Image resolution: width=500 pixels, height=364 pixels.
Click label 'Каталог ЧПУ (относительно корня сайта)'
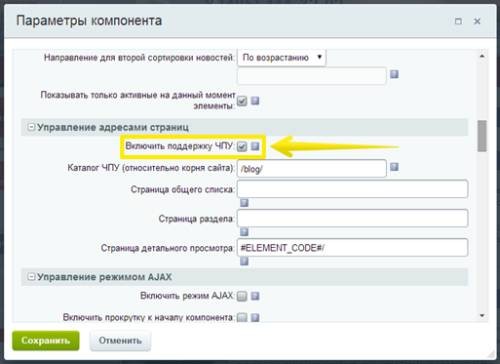click(151, 168)
